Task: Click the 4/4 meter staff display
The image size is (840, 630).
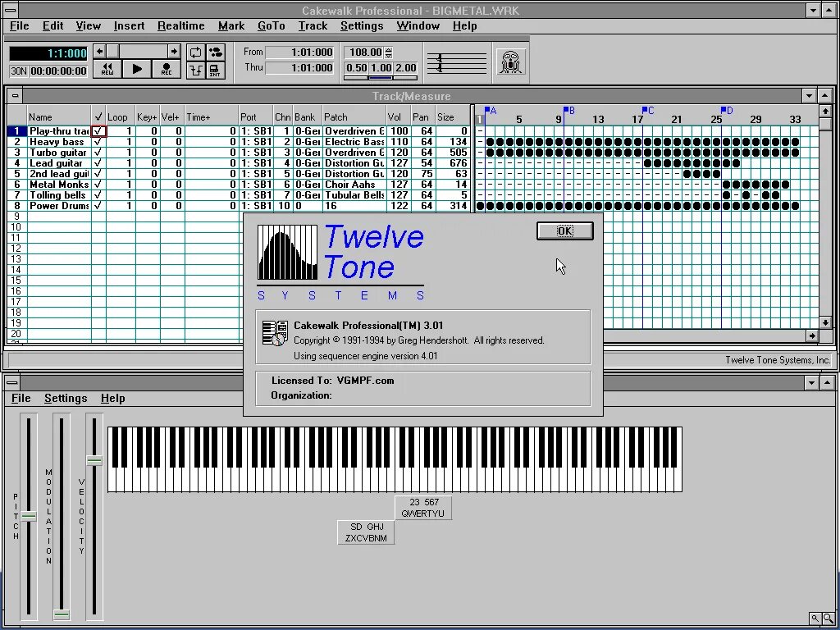Action: tap(457, 62)
